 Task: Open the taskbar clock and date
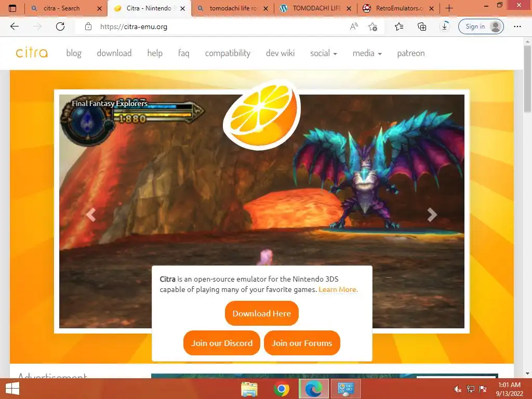[x=509, y=389]
